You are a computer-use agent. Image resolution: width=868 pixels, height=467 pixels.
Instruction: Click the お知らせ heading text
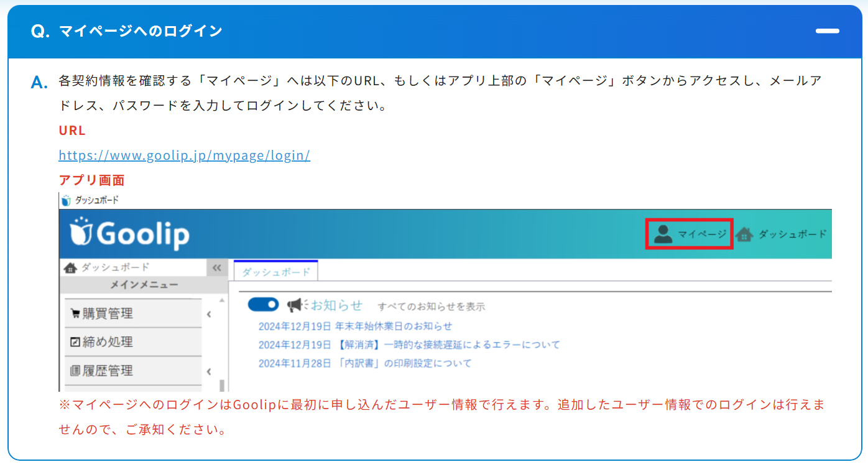coord(336,305)
